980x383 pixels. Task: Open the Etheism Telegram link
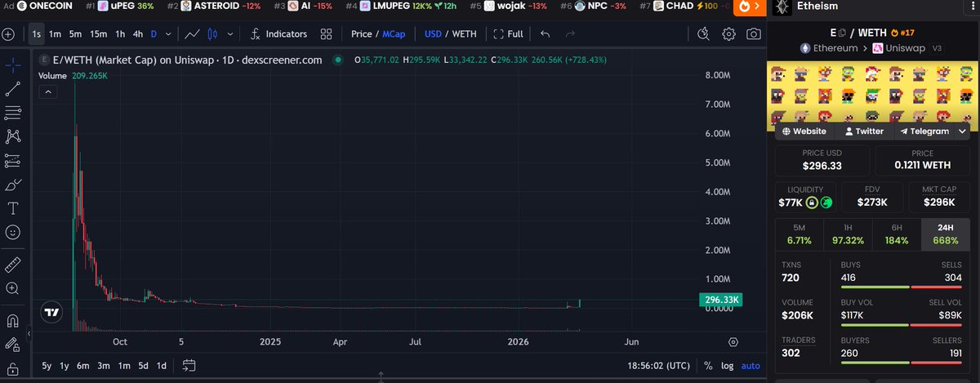(x=924, y=131)
